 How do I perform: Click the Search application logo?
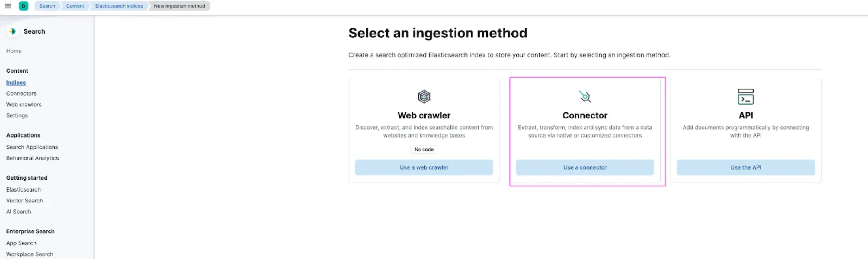pos(12,31)
